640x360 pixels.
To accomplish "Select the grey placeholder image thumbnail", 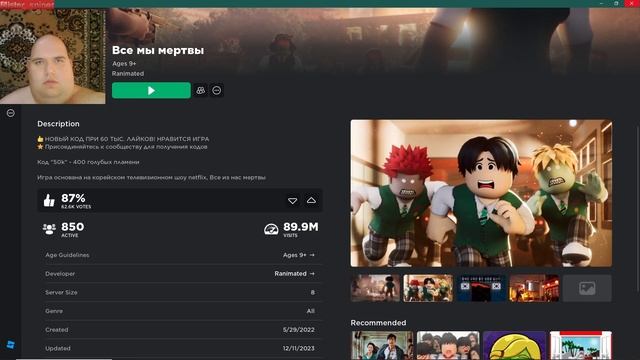I will tap(587, 288).
